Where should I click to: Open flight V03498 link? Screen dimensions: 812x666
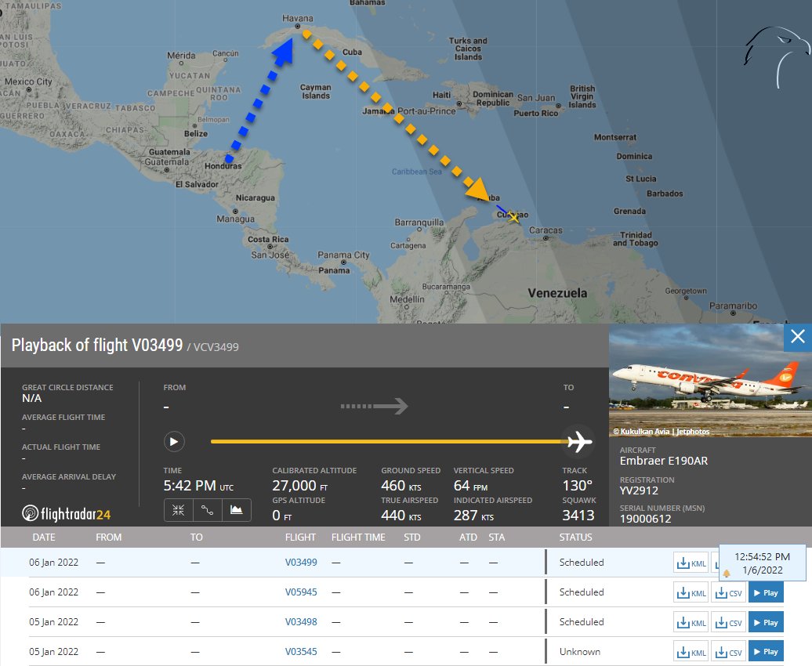click(x=301, y=622)
